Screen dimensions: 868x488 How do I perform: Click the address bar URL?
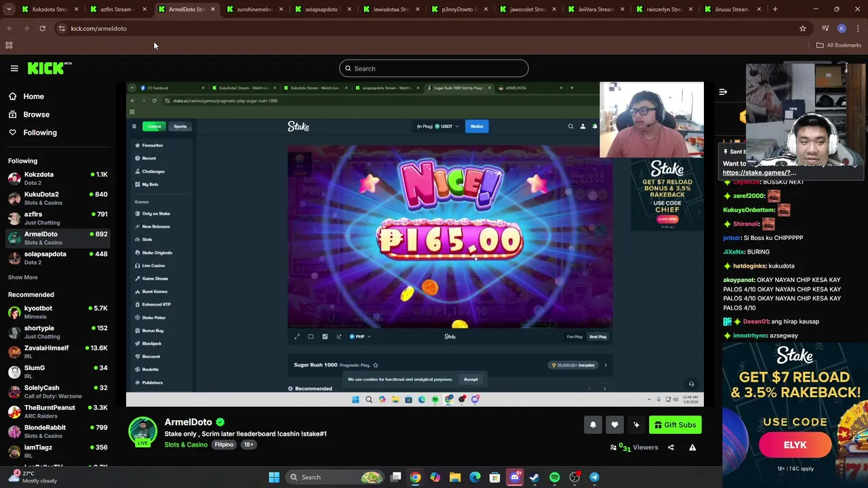98,28
